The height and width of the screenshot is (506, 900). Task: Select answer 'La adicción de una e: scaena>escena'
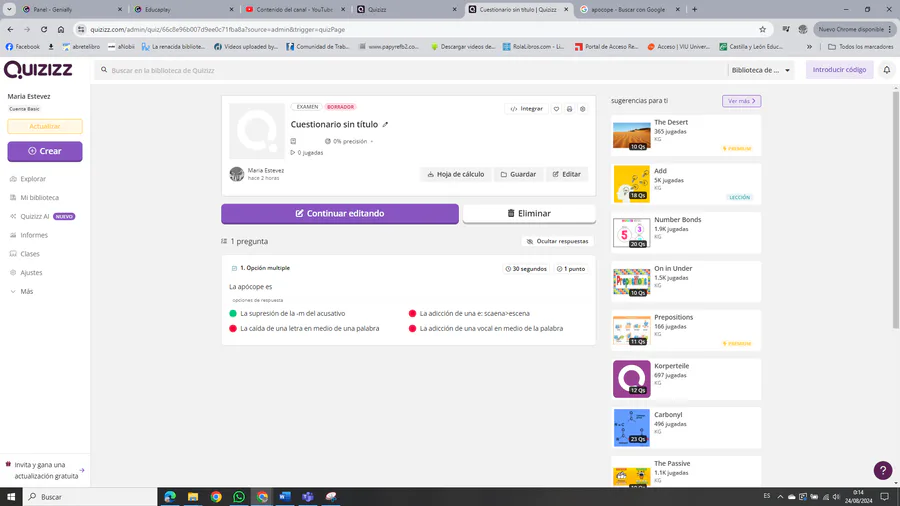point(474,313)
